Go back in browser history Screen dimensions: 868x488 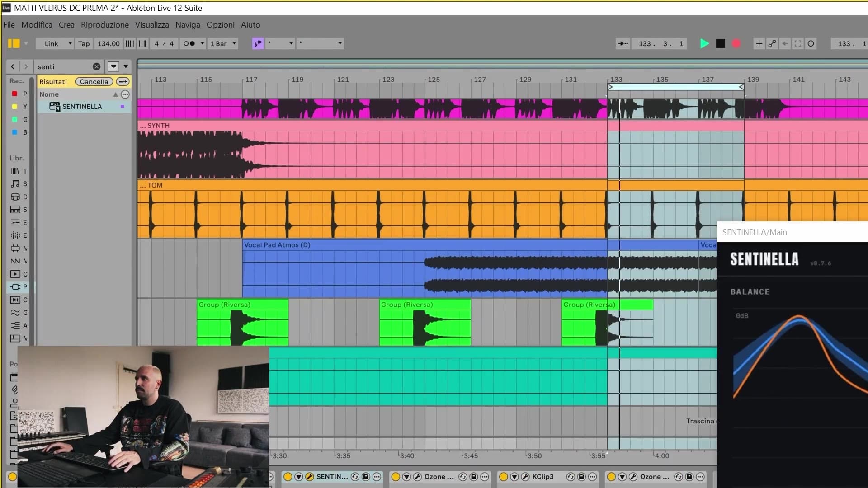point(13,66)
